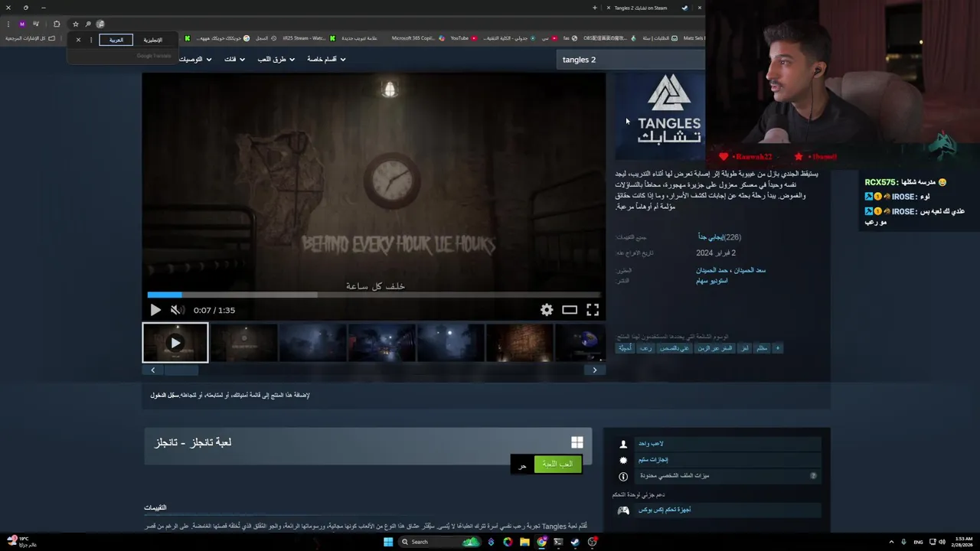Open the all bookmarks folder
Viewport: 980px width, 551px height.
[31, 38]
